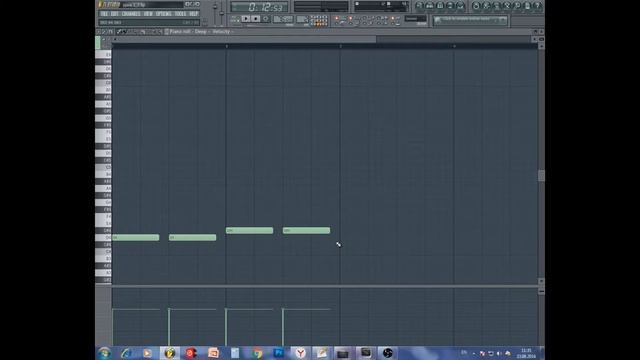Open the EDIT menu
640x360 pixels.
115,14
